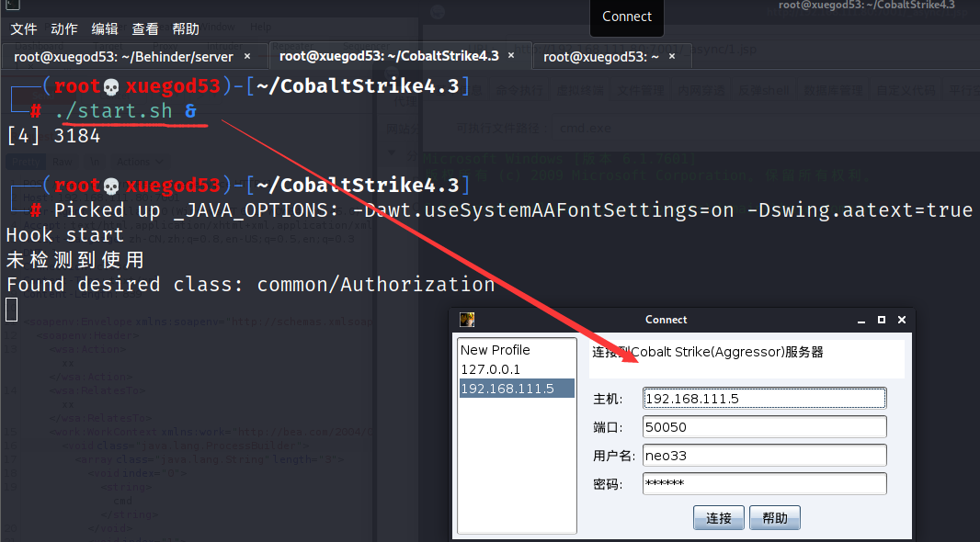Viewport: 980px width, 542px height.
Task: Click the ./start.sh & command text
Action: 126,110
